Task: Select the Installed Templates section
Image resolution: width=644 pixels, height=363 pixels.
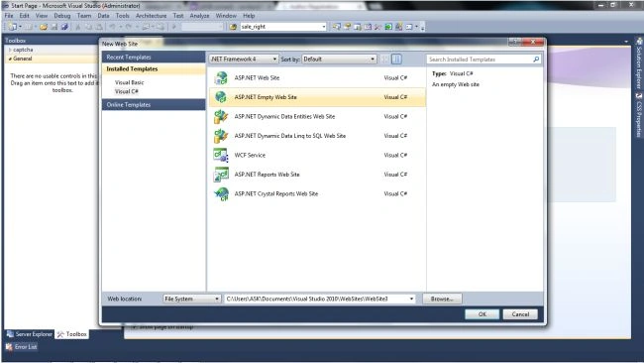Action: click(154, 69)
